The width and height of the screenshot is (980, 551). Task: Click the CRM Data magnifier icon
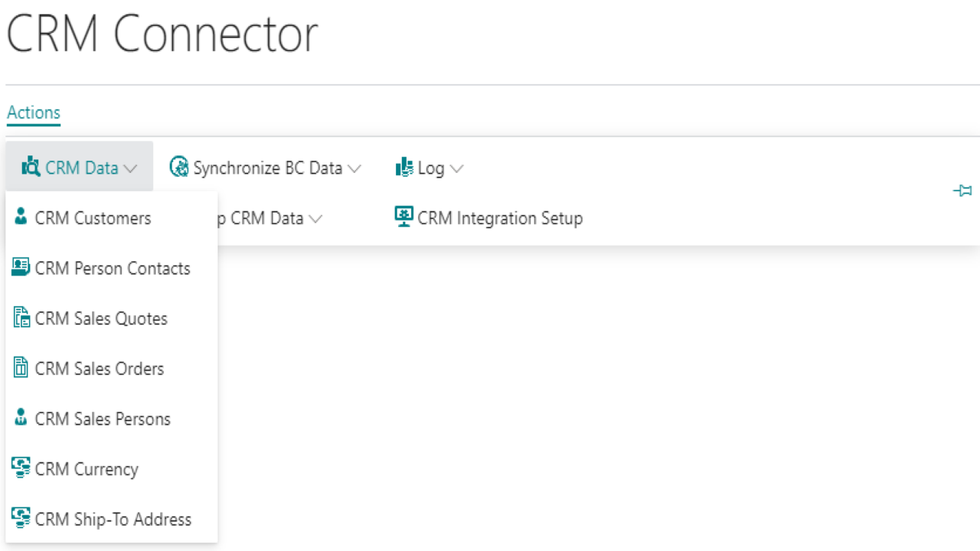tap(31, 167)
